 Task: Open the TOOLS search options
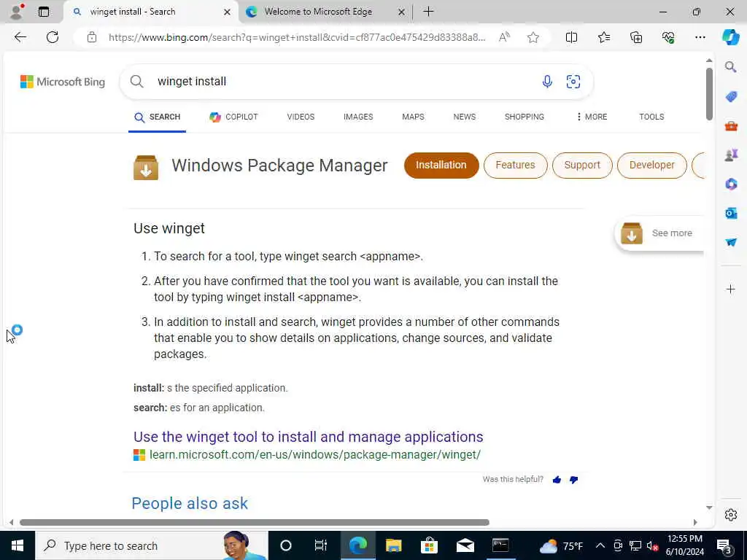click(x=651, y=117)
